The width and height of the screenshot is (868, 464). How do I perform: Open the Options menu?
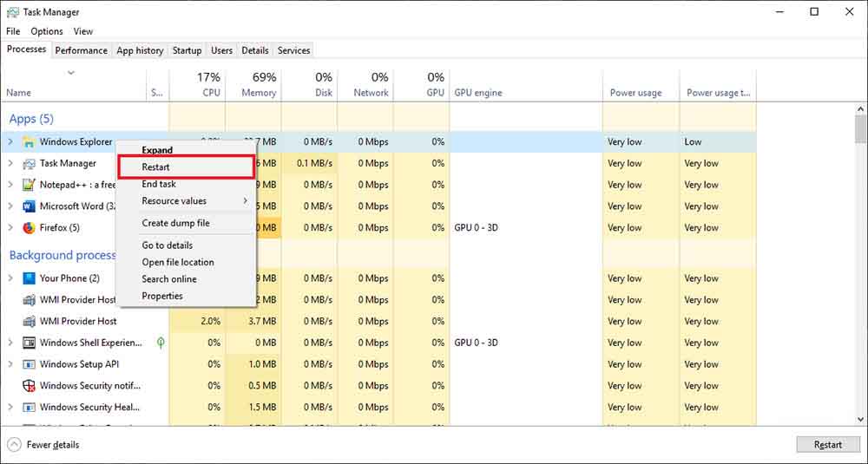click(x=47, y=31)
